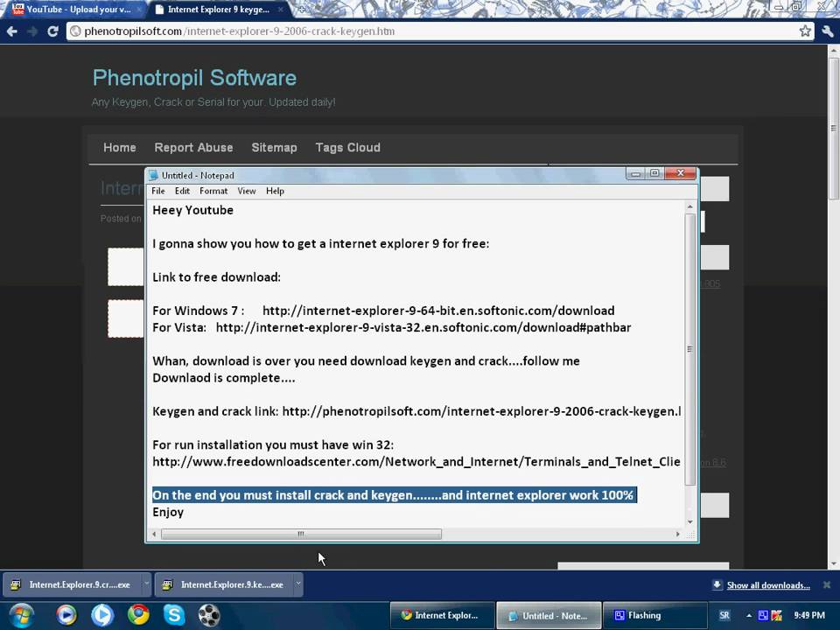Open Notepad File menu

pyautogui.click(x=158, y=191)
